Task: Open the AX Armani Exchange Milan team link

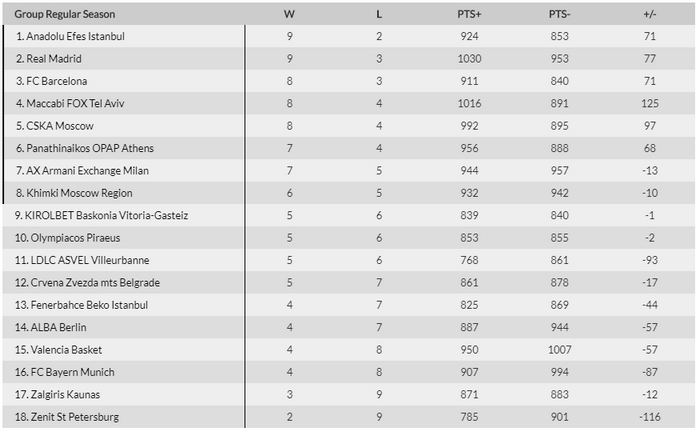Action: 88,170
